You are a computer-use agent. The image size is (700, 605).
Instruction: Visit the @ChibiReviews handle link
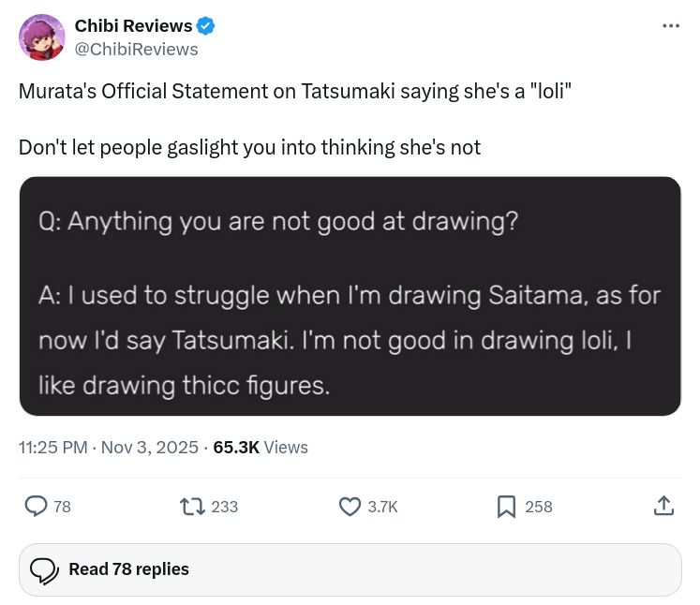(x=136, y=50)
